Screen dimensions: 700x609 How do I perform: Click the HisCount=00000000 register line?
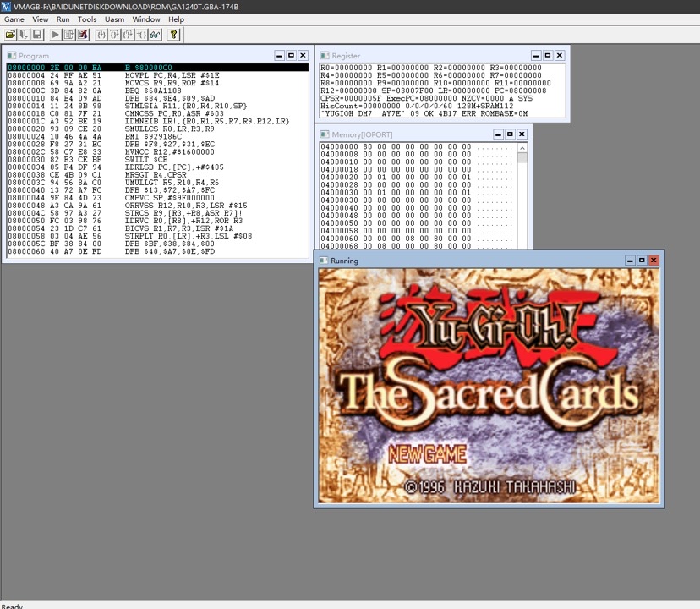pyautogui.click(x=417, y=106)
